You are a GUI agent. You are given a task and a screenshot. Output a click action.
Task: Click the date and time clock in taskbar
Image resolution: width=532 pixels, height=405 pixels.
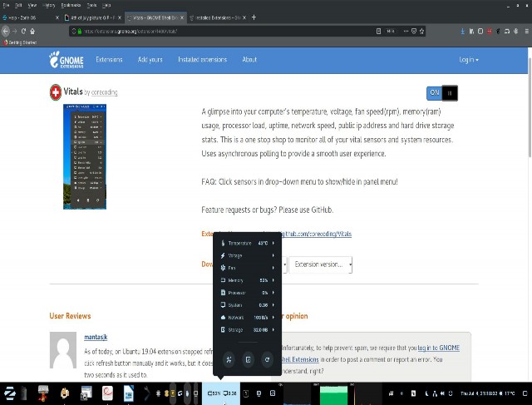487,393
